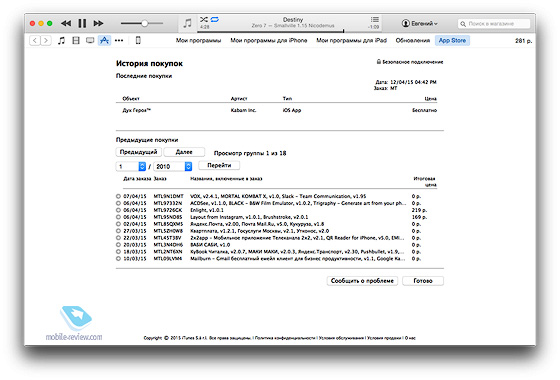Screen dimensions: 560x380
Task: Click the Условия продажи footer link
Action: coord(384,338)
